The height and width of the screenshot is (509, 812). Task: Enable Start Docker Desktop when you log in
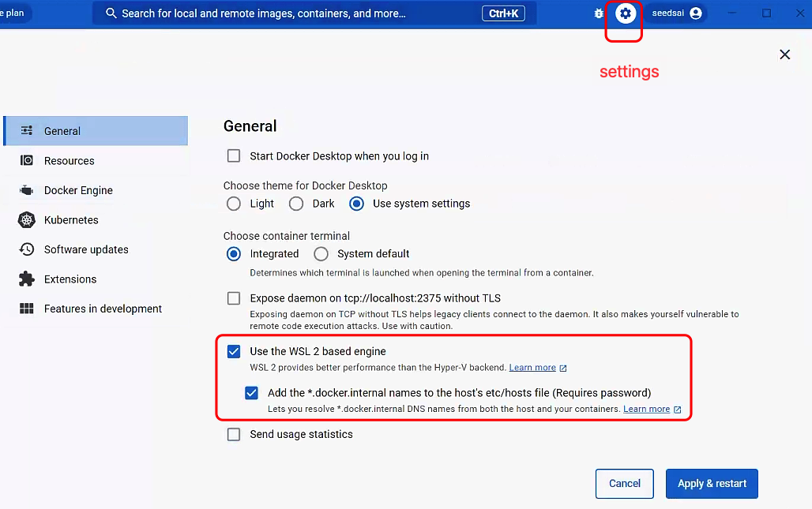coord(234,155)
